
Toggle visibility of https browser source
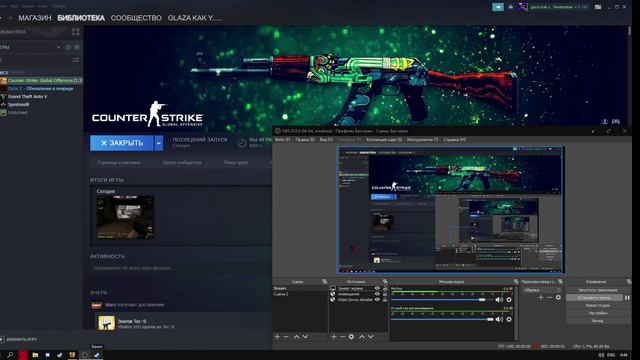[x=377, y=300]
